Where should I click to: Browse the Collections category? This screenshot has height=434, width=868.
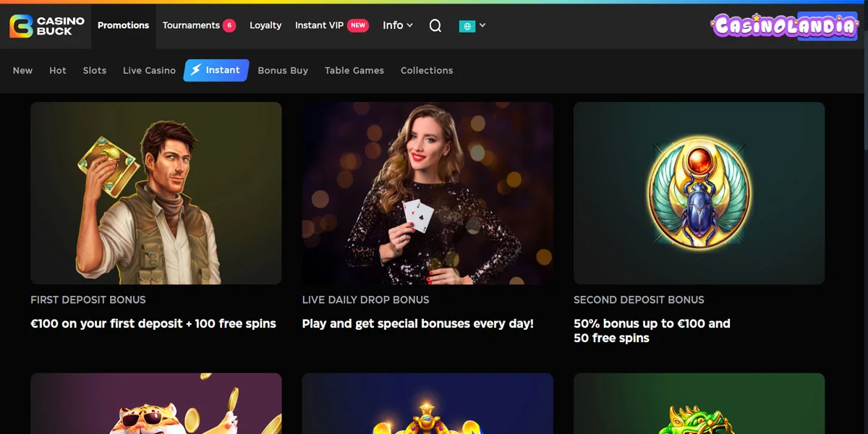point(427,70)
